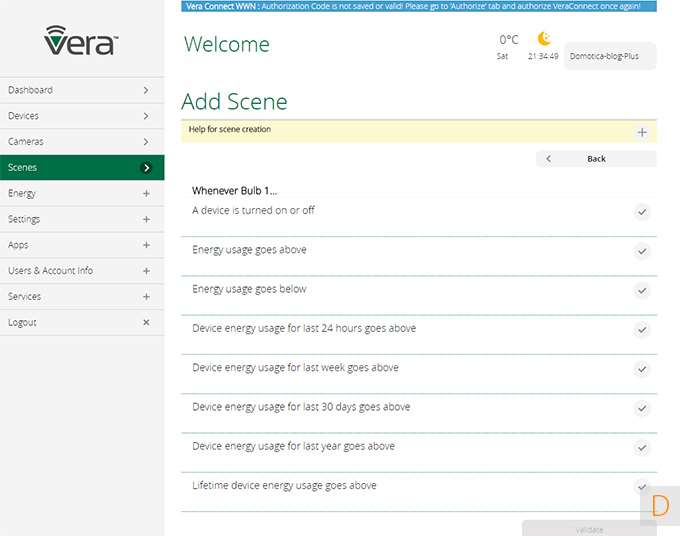Click the orange D badge icon
The width and height of the screenshot is (690, 536).
[x=660, y=505]
